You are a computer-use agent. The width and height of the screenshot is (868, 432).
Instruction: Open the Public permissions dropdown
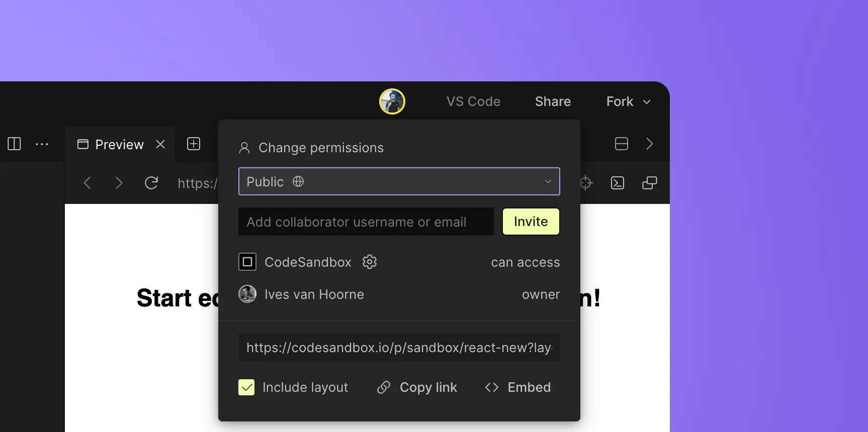pos(399,181)
